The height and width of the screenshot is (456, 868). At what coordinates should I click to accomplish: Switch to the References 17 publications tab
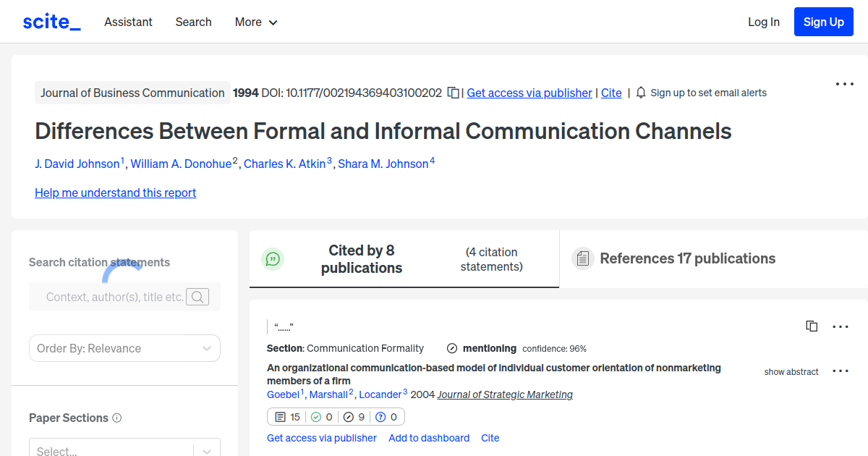pos(687,258)
